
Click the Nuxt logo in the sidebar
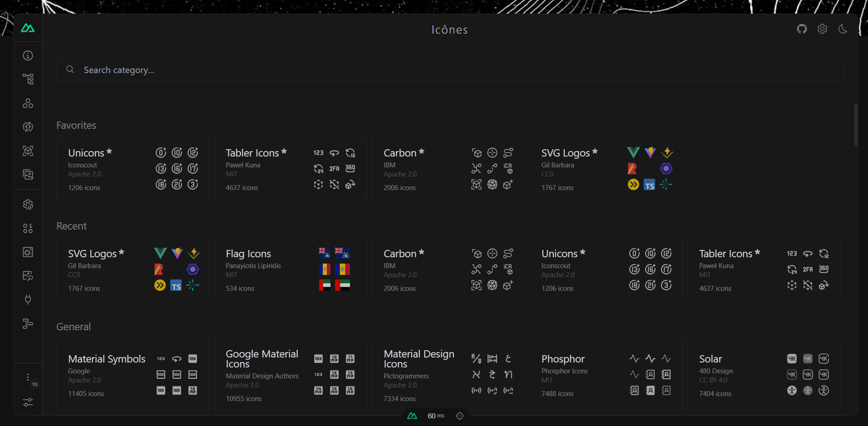tap(28, 28)
